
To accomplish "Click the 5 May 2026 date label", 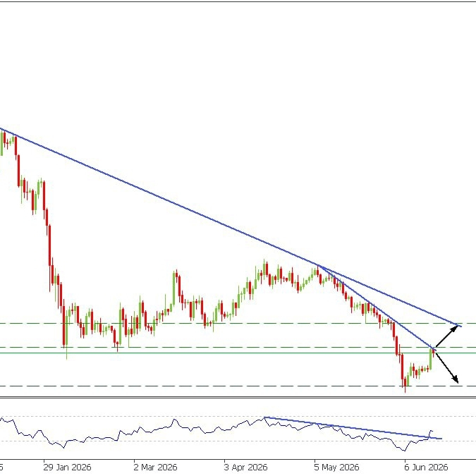I will tap(336, 467).
